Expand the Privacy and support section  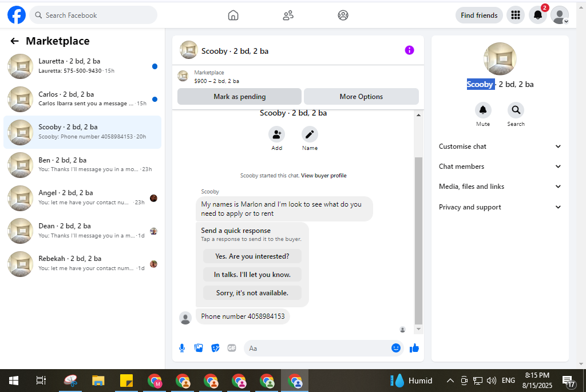pos(500,207)
